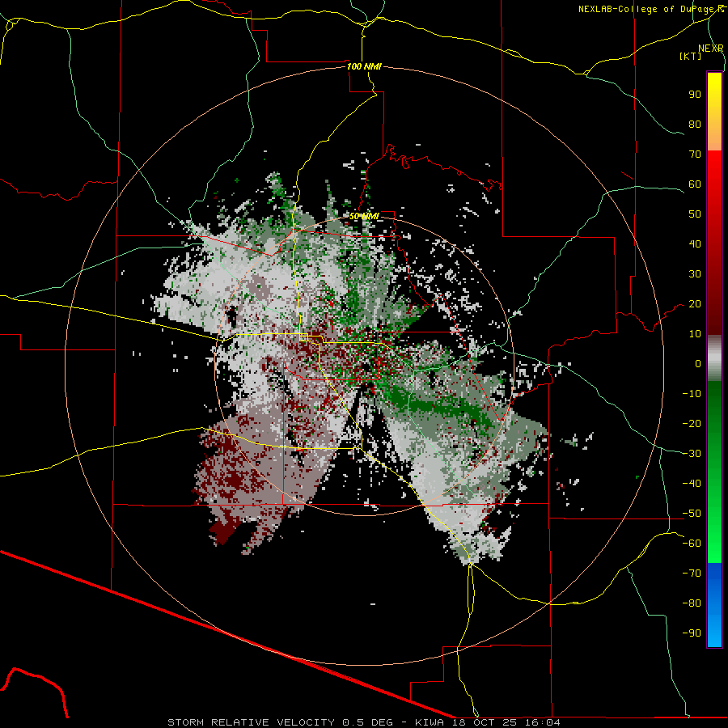This screenshot has width=728, height=728.
Task: Click the 50 value on the velocity scale
Action: coord(695,214)
